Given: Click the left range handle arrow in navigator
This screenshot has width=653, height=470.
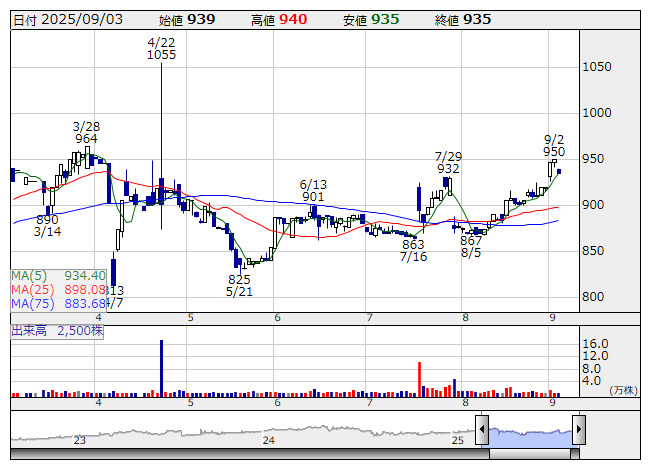Looking at the screenshot, I should point(483,431).
